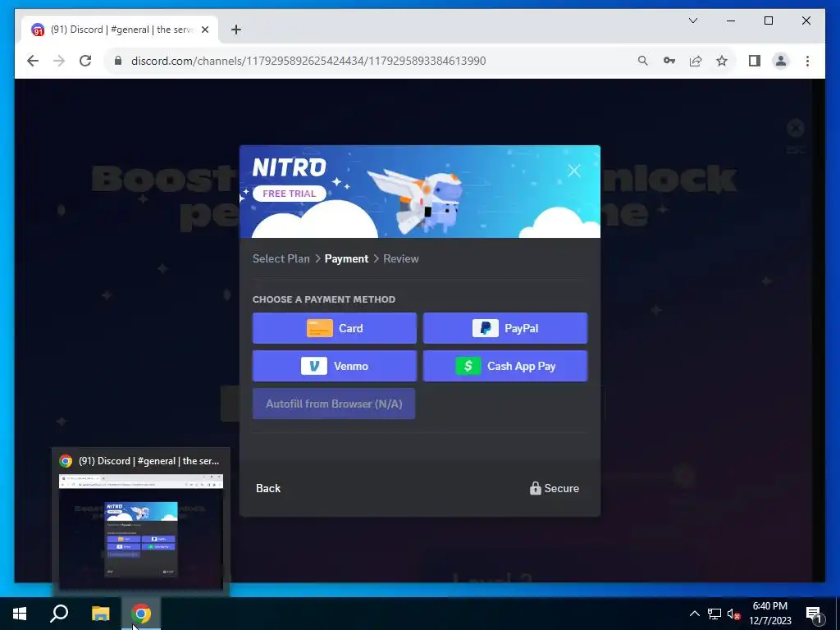The width and height of the screenshot is (840, 630).
Task: Close the Nitro free trial dialog
Action: pos(573,171)
